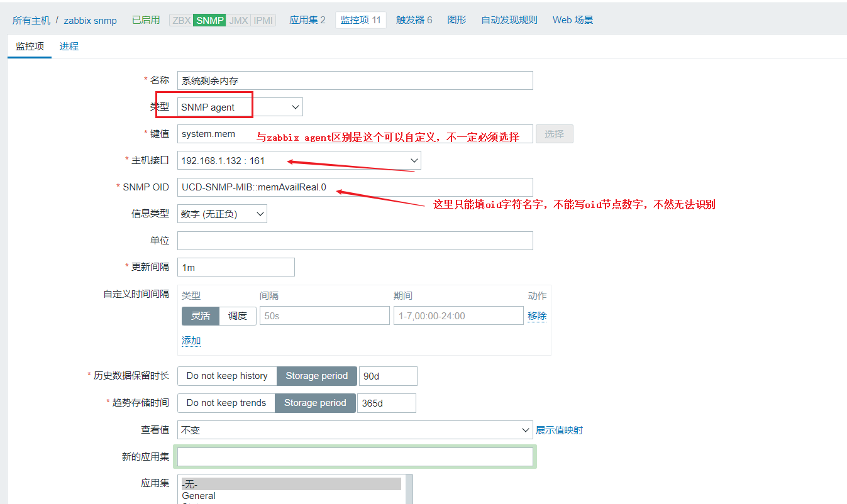The image size is (847, 504).
Task: Click the 移除 link
Action: pyautogui.click(x=537, y=315)
